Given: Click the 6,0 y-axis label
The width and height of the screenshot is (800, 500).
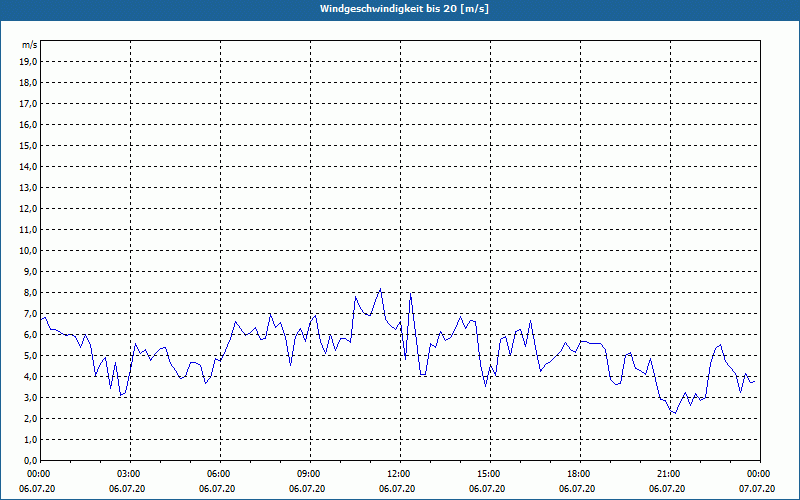Looking at the screenshot, I should click(30, 335).
